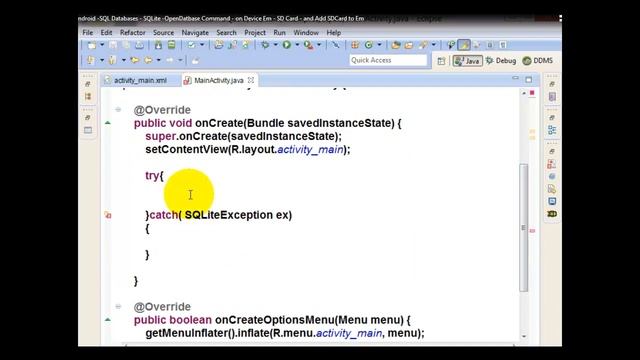Click the Android Lint check icon
The width and height of the screenshot is (640, 360).
pyautogui.click(x=191, y=45)
